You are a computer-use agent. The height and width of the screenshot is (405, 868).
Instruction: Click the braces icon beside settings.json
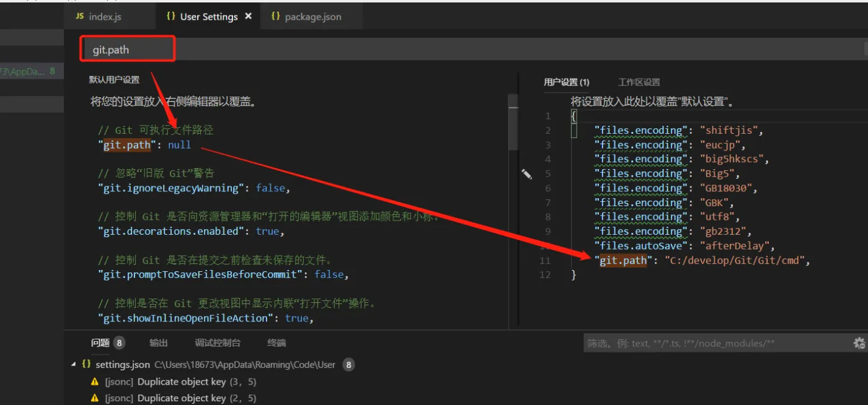(86, 365)
